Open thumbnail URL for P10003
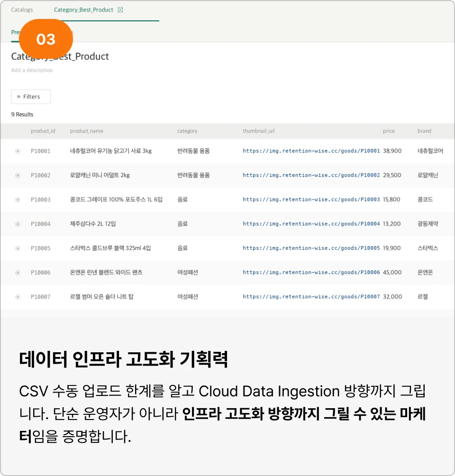 tap(311, 200)
